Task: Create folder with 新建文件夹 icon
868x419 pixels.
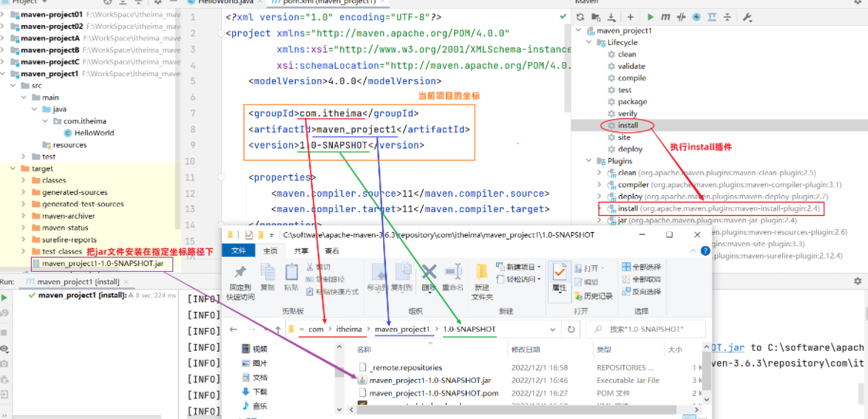Action: (x=482, y=282)
